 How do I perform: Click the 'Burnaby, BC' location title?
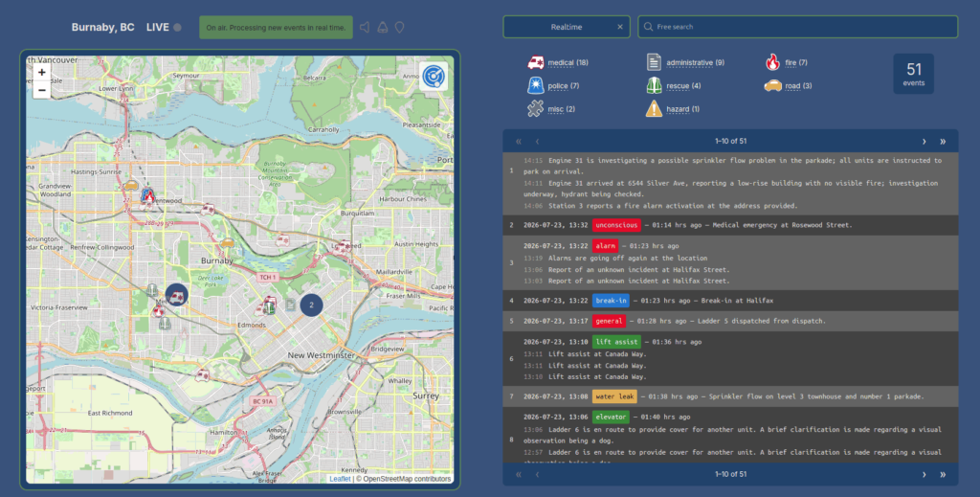pos(102,27)
